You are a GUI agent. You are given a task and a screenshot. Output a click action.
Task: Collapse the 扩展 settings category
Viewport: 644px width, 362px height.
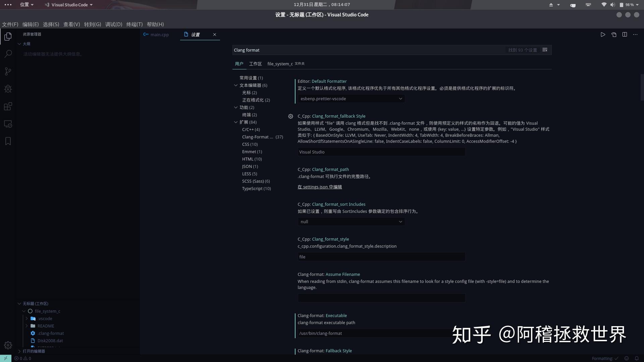pos(236,122)
